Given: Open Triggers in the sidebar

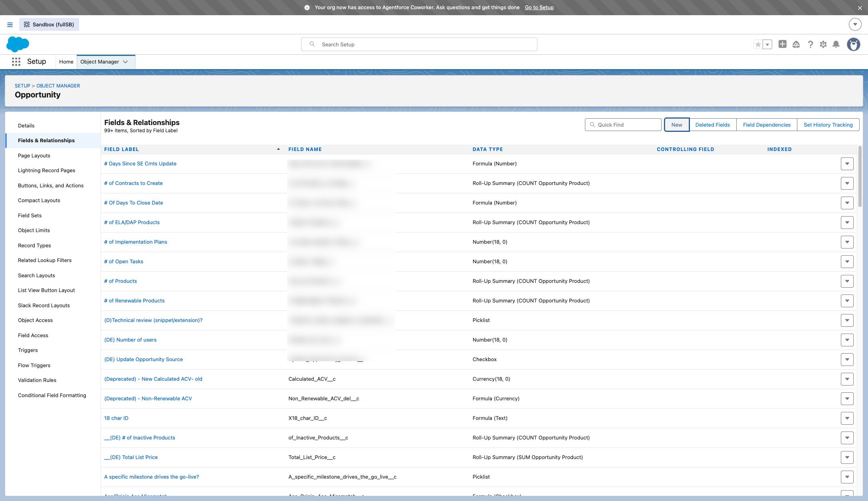Looking at the screenshot, I should pyautogui.click(x=28, y=350).
